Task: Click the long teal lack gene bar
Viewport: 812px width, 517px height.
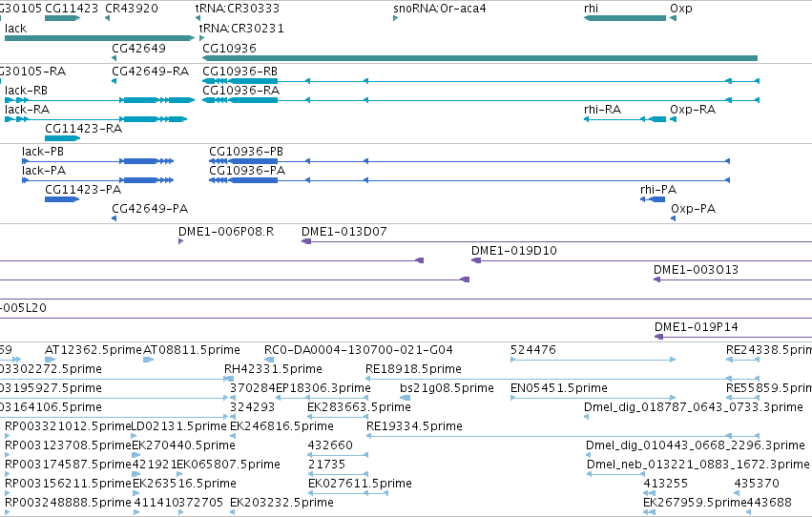Action: click(x=99, y=38)
